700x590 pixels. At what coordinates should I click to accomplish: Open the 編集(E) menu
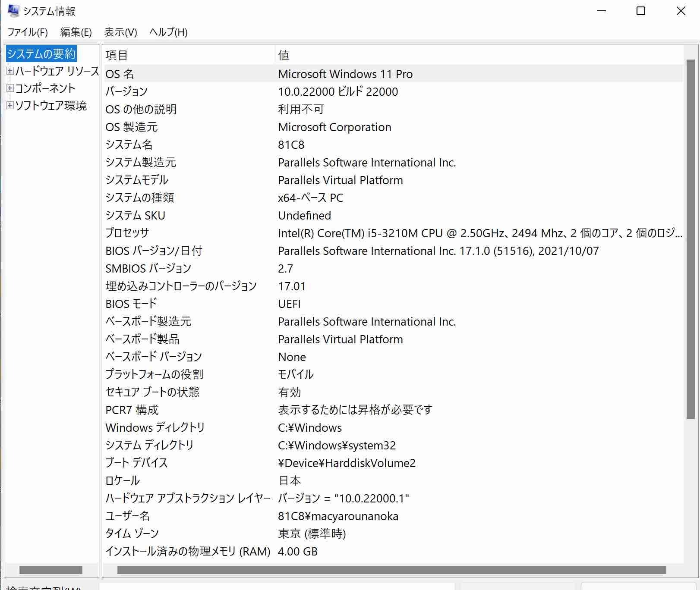[76, 32]
